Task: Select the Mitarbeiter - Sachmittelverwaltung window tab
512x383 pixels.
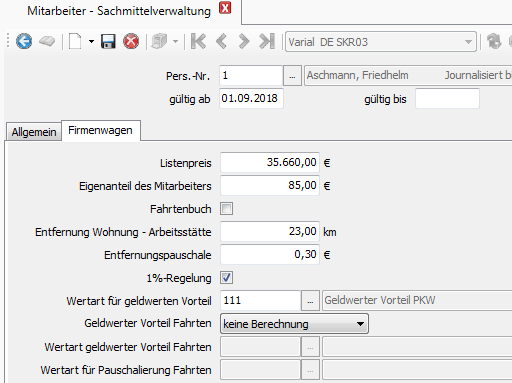Action: 119,11
